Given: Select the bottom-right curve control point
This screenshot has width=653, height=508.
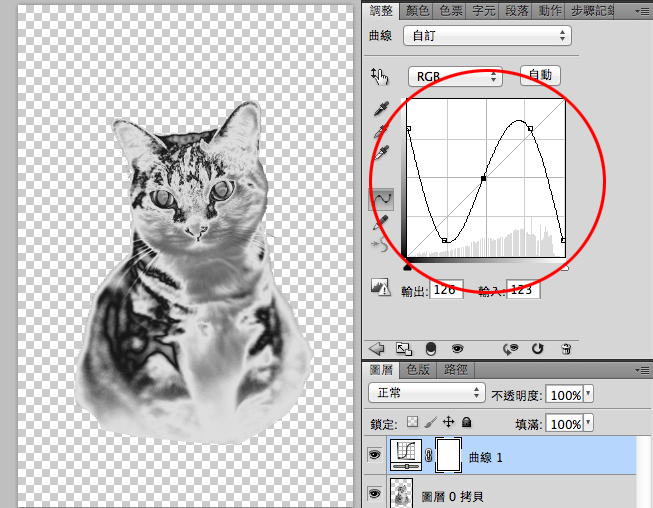Looking at the screenshot, I should coord(563,241).
